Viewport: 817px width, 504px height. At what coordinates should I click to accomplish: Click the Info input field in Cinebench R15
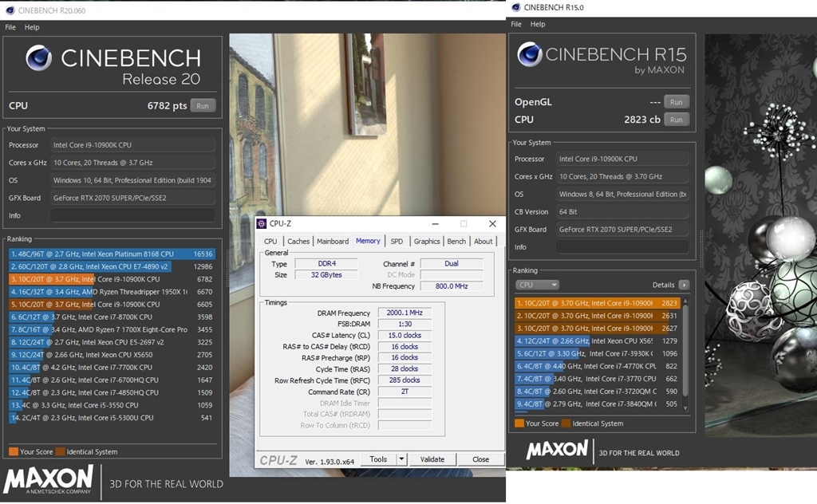click(622, 246)
